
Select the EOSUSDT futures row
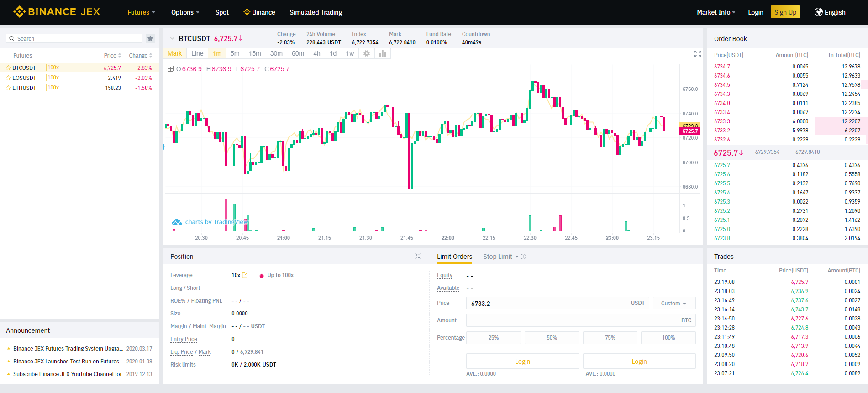click(x=79, y=78)
